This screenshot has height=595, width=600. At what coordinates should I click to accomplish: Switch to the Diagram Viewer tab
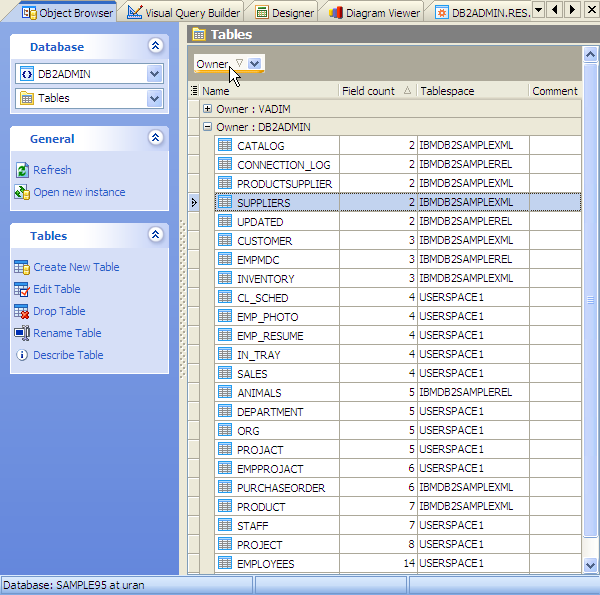point(375,13)
